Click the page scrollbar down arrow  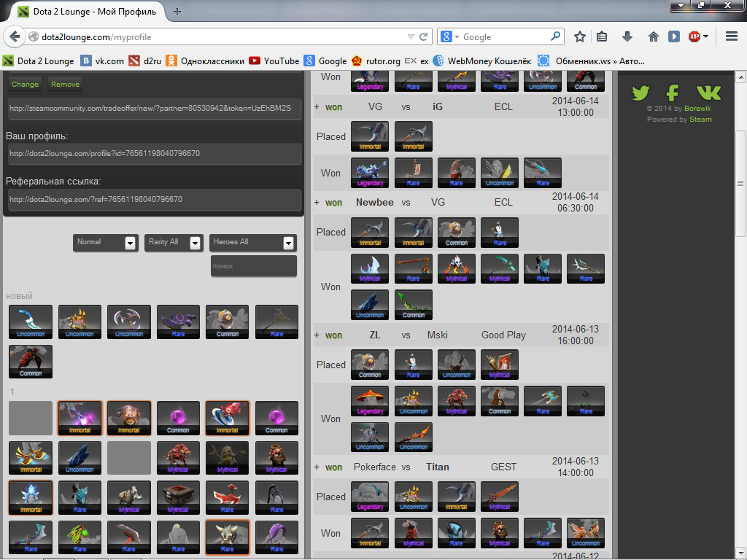tap(740, 554)
